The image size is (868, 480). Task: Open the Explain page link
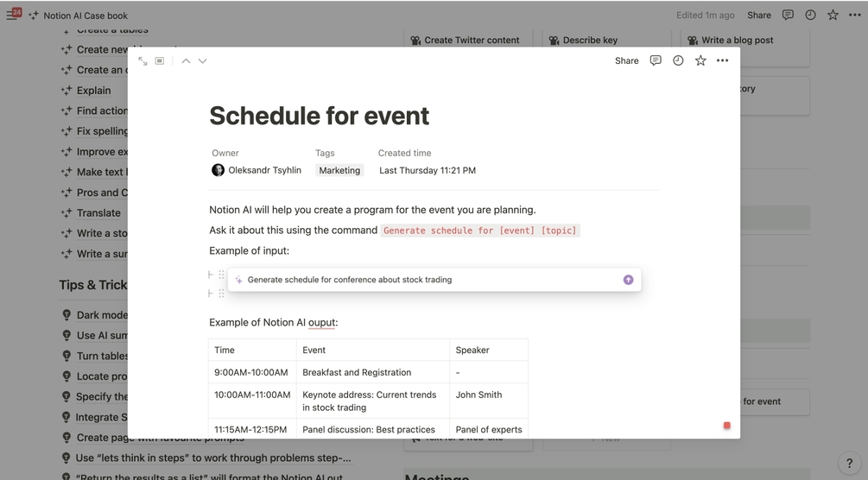point(93,91)
